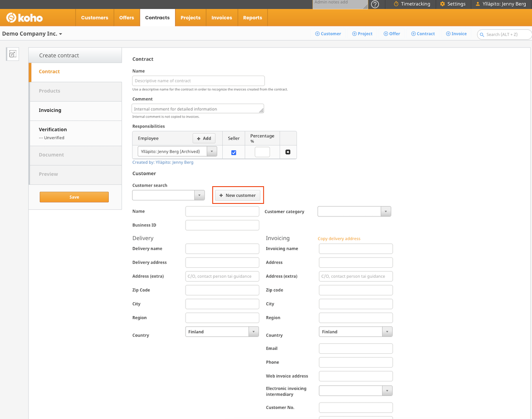Click the Invoicing name field
The height and width of the screenshot is (419, 532).
pos(356,248)
